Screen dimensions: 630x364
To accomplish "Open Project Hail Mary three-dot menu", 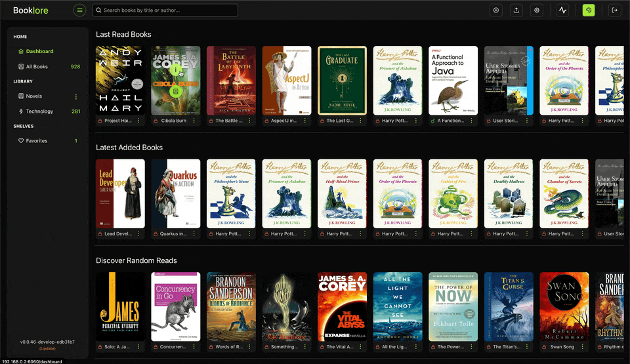I will (x=138, y=121).
